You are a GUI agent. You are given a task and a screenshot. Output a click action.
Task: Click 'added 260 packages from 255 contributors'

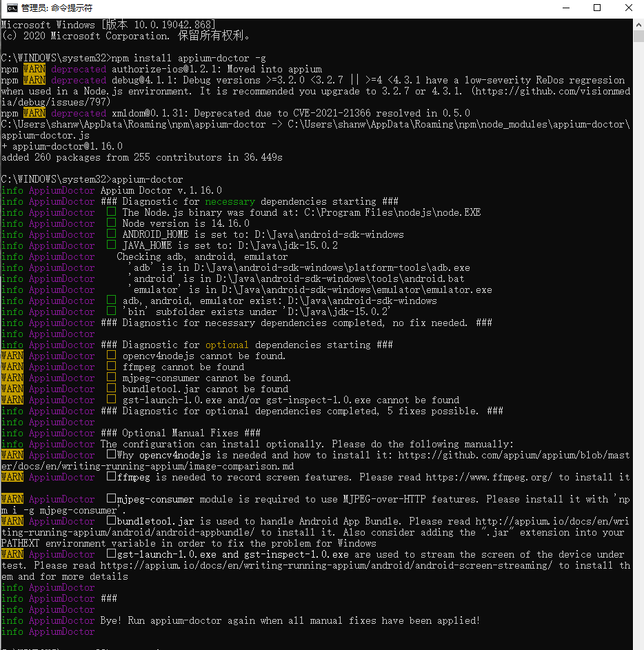112,158
